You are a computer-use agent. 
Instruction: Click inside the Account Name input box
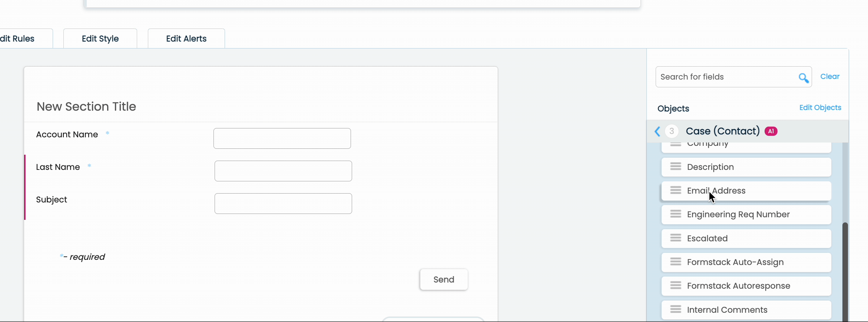coord(282,138)
